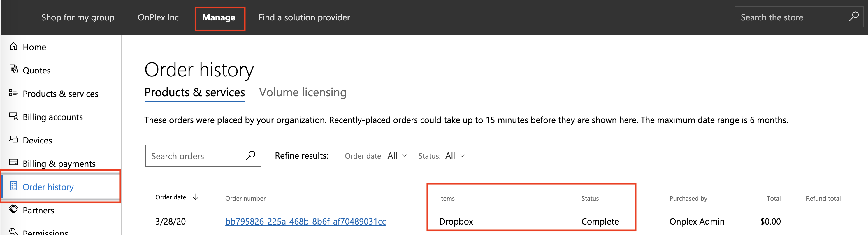The image size is (868, 235).
Task: Click the Billing & payments card icon
Action: [x=13, y=162]
